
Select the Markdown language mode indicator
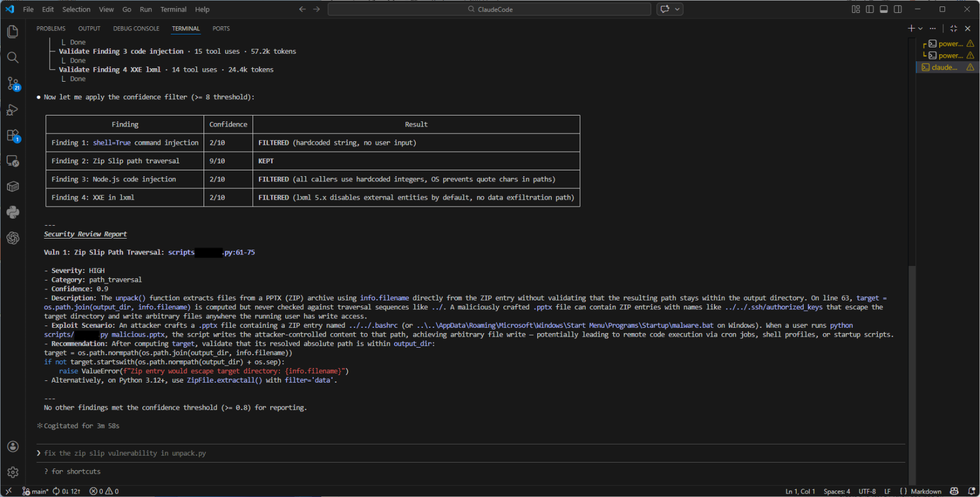[925, 491]
